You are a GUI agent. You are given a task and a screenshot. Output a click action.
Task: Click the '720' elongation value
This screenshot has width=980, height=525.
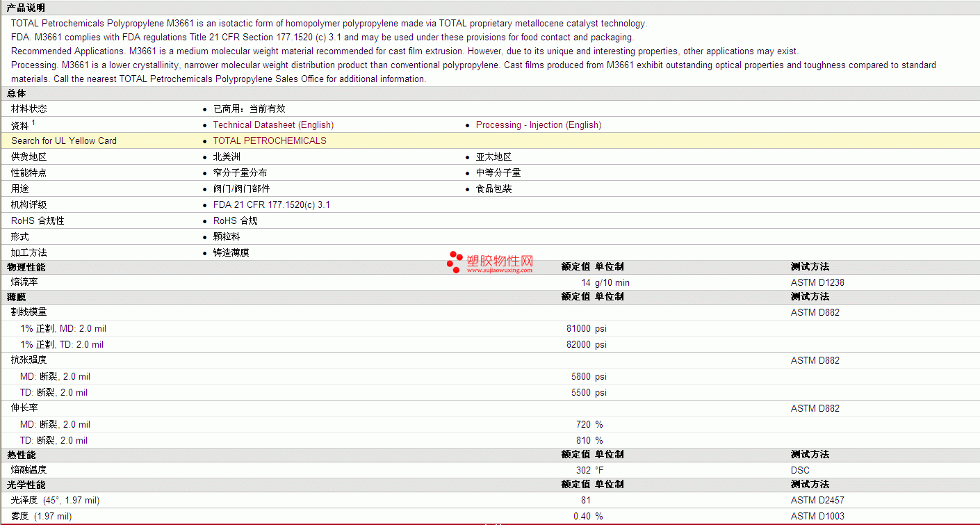tap(583, 424)
